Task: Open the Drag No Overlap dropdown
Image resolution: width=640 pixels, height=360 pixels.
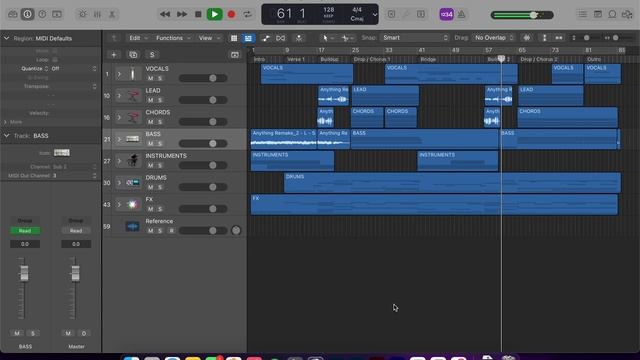Action: click(x=493, y=38)
